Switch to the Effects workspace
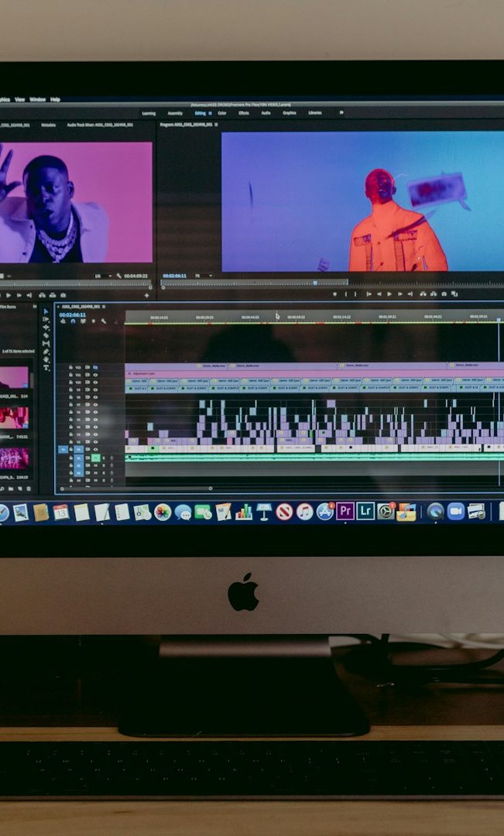Viewport: 504px width, 836px height. click(244, 113)
